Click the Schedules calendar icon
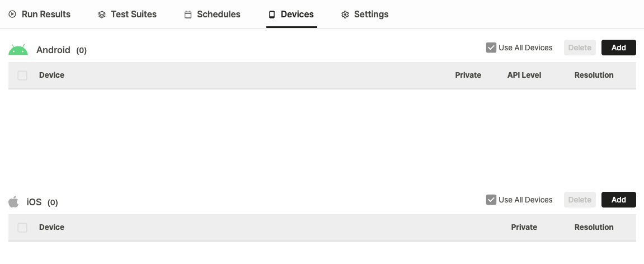Screen dimensions: 644x264 click(187, 15)
